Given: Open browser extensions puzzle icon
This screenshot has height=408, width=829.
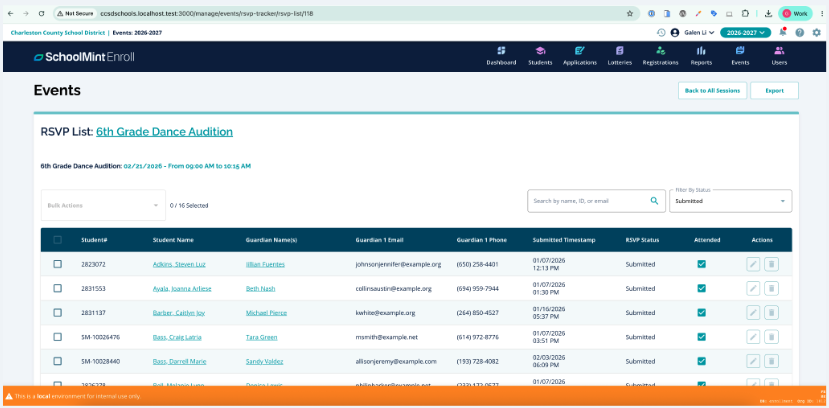Looking at the screenshot, I should point(745,14).
